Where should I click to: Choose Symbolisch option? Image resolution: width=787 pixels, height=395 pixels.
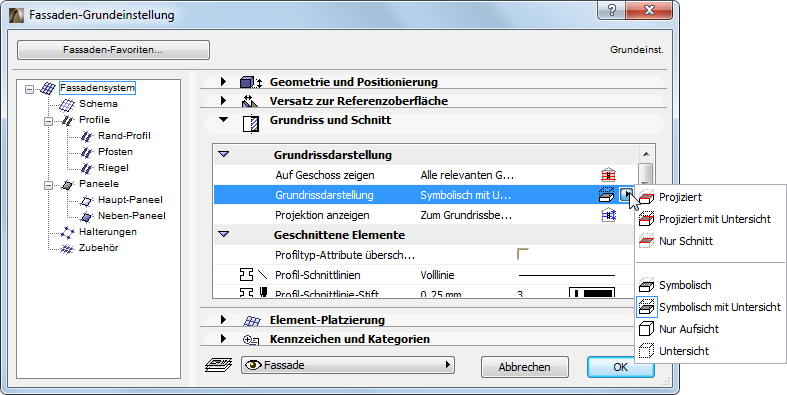point(710,286)
